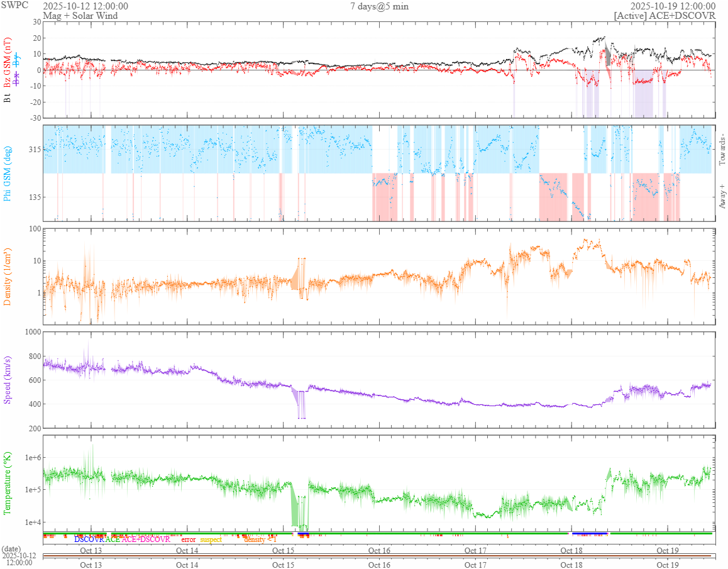The width and height of the screenshot is (728, 569).
Task: Click the green Temperature (°K) axis label
Action: (7, 483)
